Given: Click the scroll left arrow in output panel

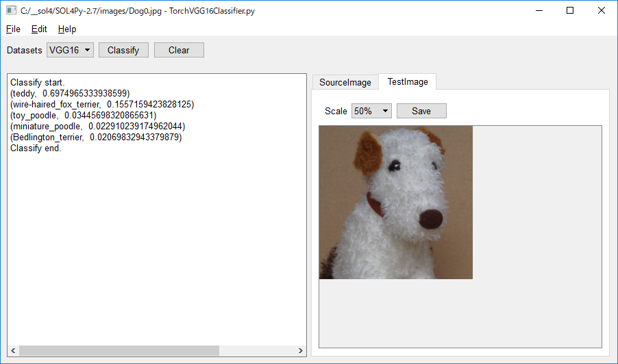Looking at the screenshot, I should [x=13, y=350].
